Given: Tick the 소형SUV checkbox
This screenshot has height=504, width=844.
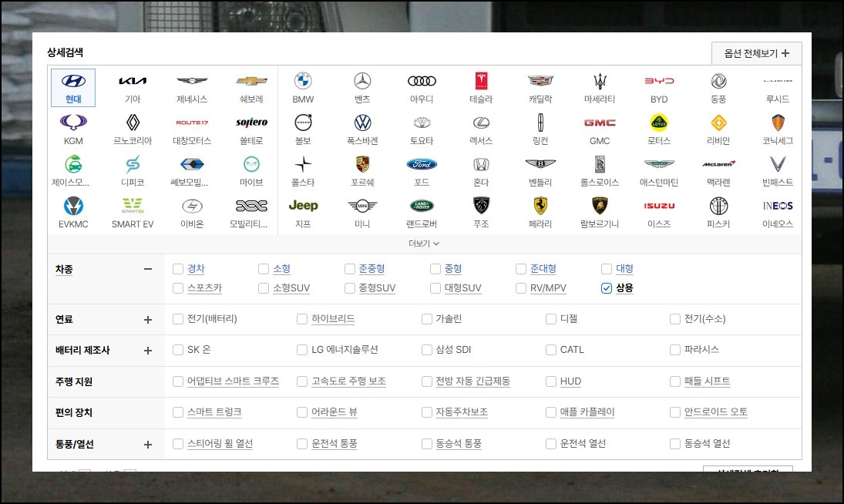Looking at the screenshot, I should click(263, 287).
